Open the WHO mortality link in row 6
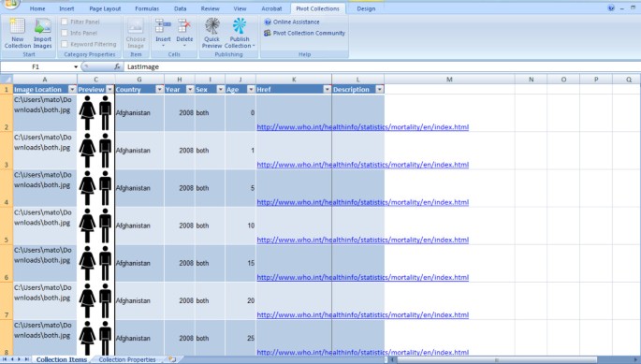Screen dimensions: 641x364 point(362,277)
